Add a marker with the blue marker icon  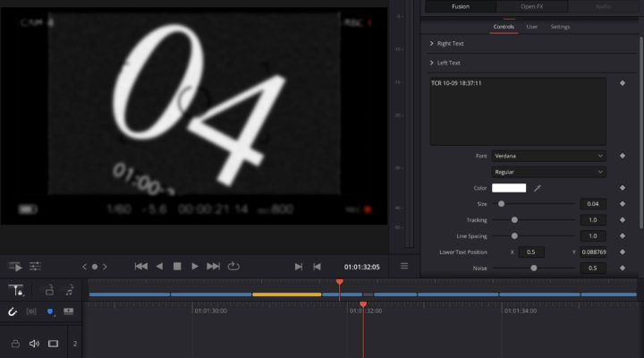pos(50,312)
